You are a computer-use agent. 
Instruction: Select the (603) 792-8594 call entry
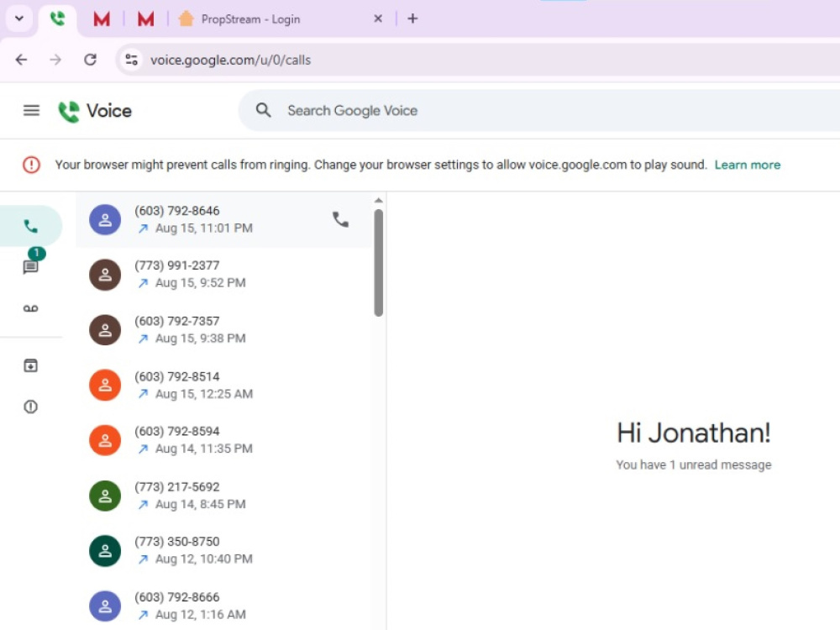click(x=223, y=440)
